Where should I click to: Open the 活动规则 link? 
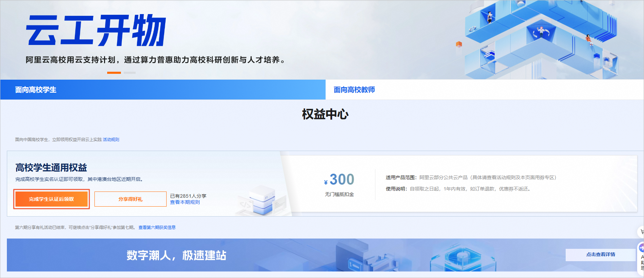coord(111,140)
